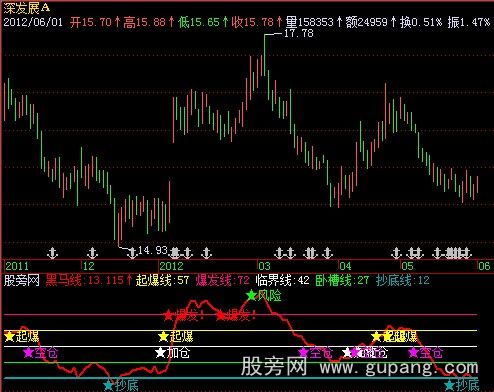This screenshot has height=392, width=494.
Task: Click the cyan 抄底 star under December
Action: (x=108, y=384)
